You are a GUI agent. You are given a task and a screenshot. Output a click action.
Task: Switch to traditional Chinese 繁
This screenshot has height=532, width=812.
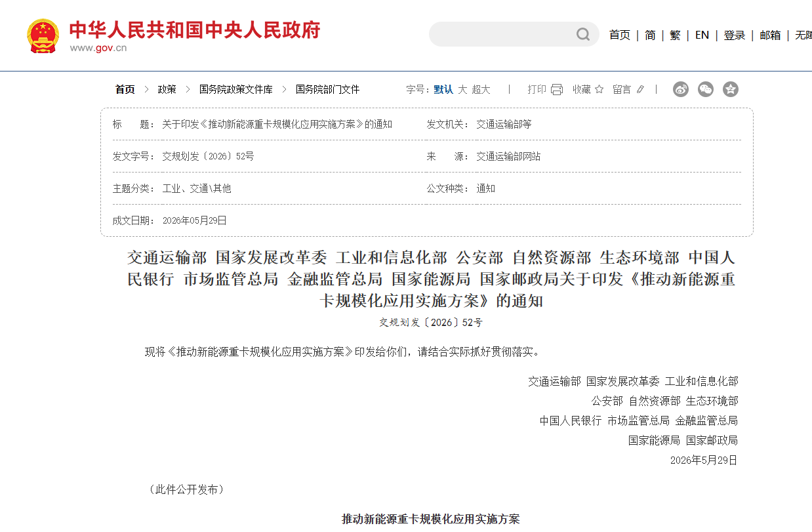click(x=675, y=35)
